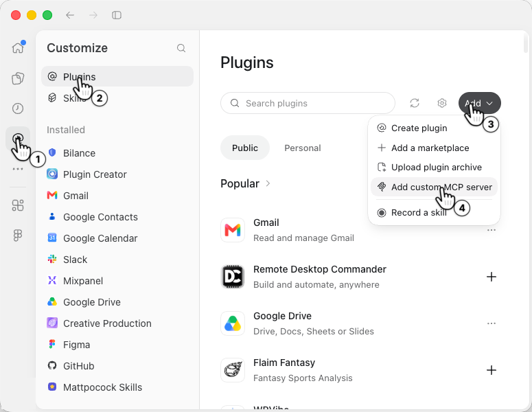The width and height of the screenshot is (532, 412).
Task: Click 'Read and manage Gmail' description
Action: coord(303,238)
